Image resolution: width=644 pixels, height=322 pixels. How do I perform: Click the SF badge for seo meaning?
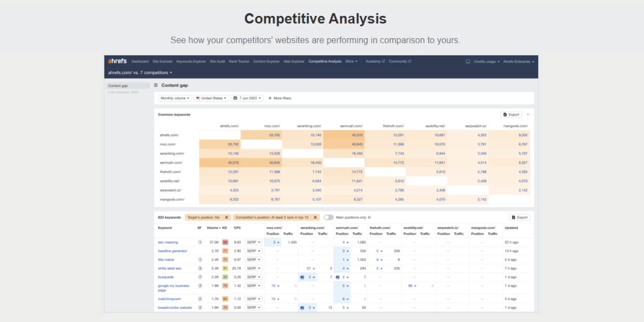200,242
